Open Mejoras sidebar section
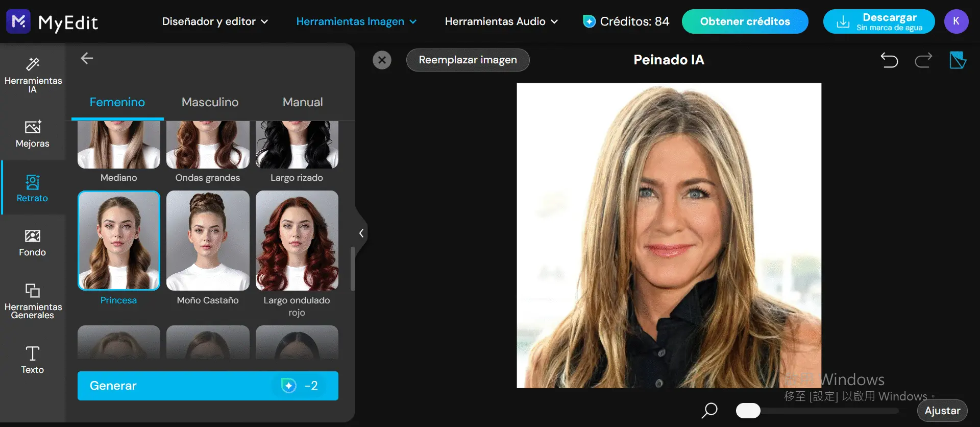 click(33, 134)
